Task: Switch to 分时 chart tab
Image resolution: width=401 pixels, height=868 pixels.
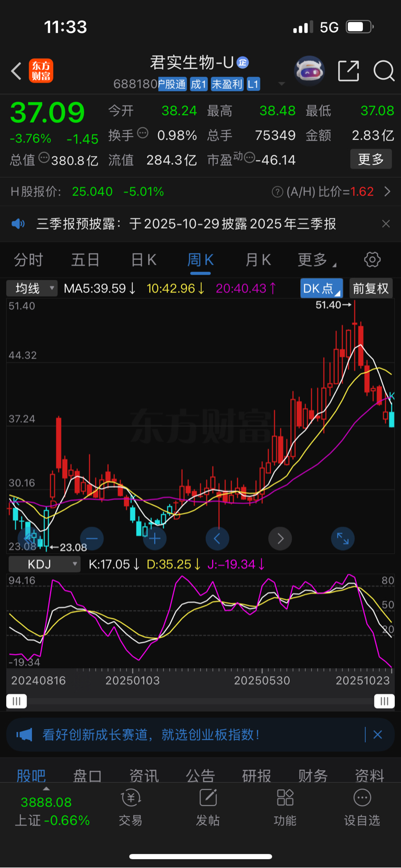Action: tap(28, 259)
